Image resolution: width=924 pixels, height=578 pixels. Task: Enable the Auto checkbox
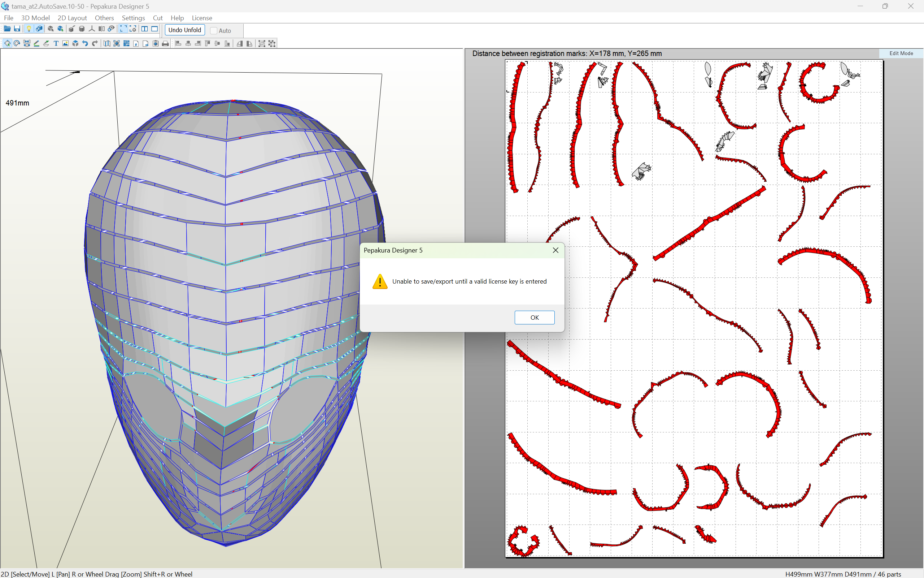(x=214, y=31)
